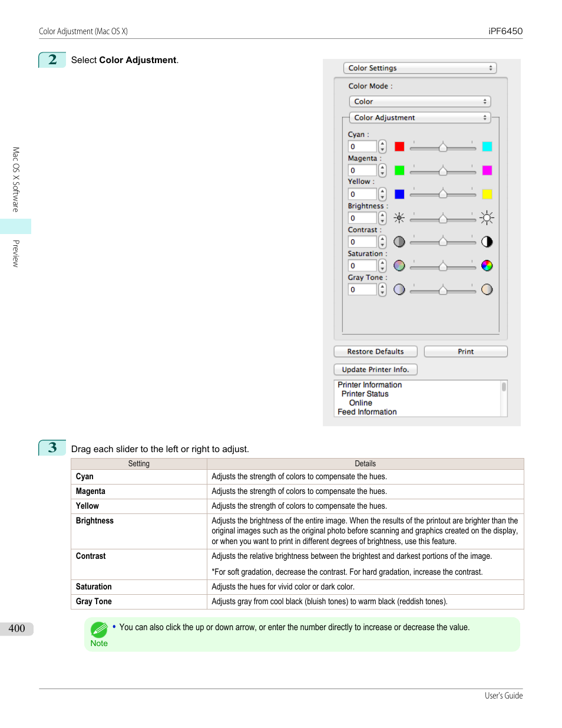Click the Gray Tone value input field
This screenshot has width=562, height=728.
362,289
